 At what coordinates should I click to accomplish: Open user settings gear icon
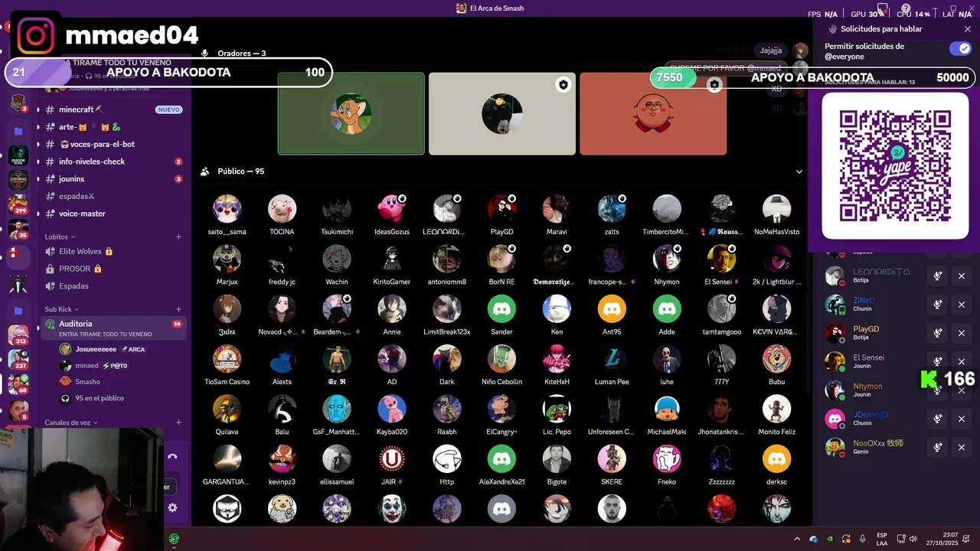pyautogui.click(x=172, y=507)
